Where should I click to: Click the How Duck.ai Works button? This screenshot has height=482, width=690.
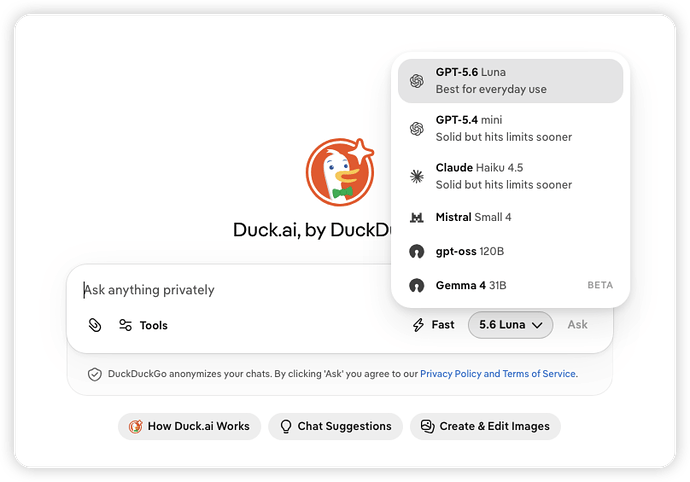tap(189, 426)
